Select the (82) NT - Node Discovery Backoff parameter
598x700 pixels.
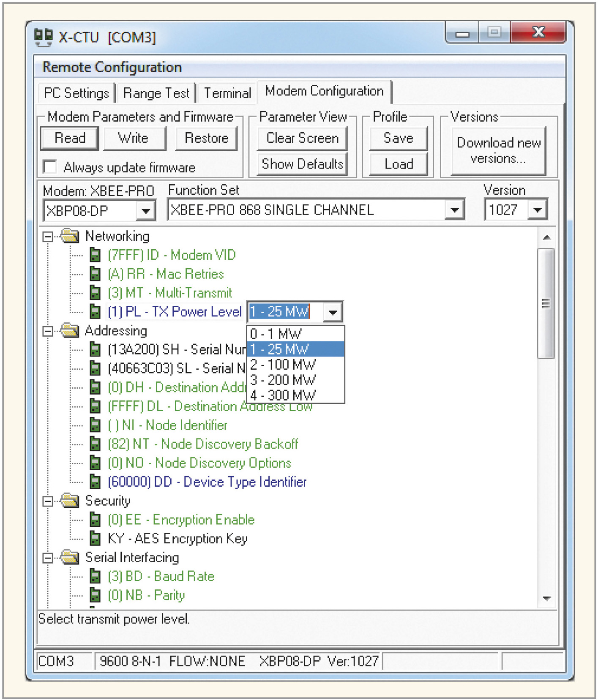point(203,444)
